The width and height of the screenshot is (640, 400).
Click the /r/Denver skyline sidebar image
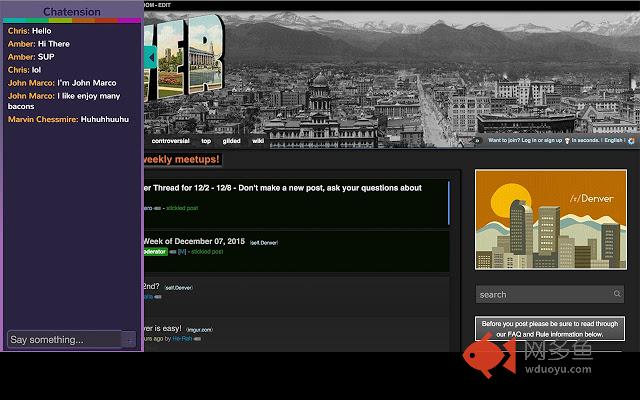click(551, 220)
